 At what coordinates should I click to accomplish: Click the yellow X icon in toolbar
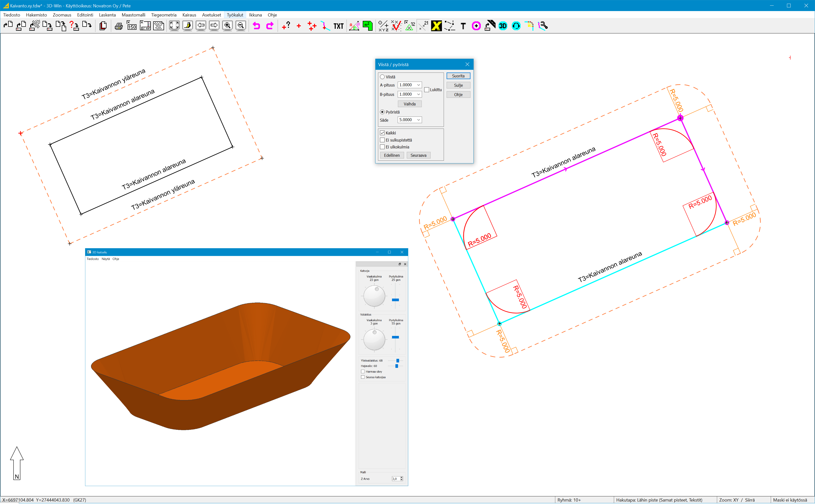pyautogui.click(x=436, y=26)
